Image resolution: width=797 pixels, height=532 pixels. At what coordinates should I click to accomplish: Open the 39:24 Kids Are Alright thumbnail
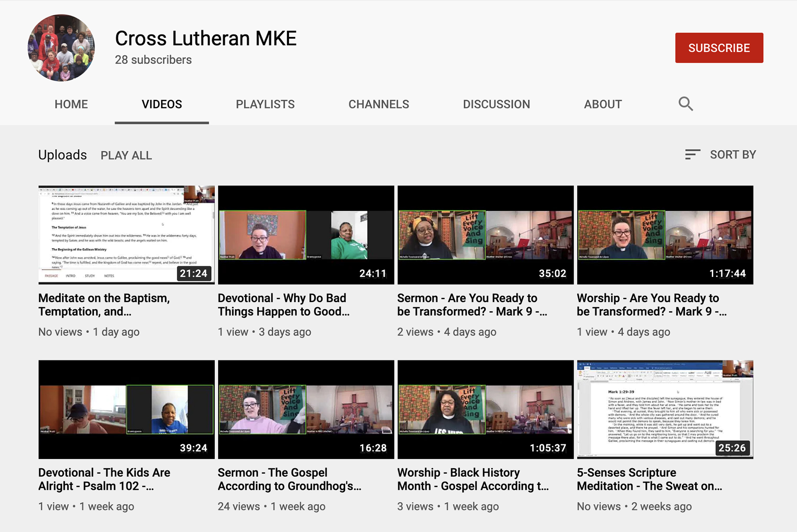tap(126, 409)
